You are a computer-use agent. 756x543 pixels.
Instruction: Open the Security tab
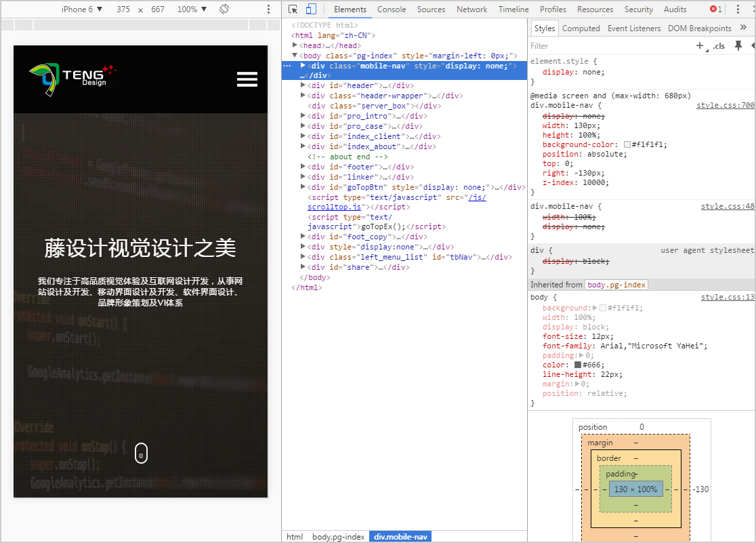tap(638, 9)
